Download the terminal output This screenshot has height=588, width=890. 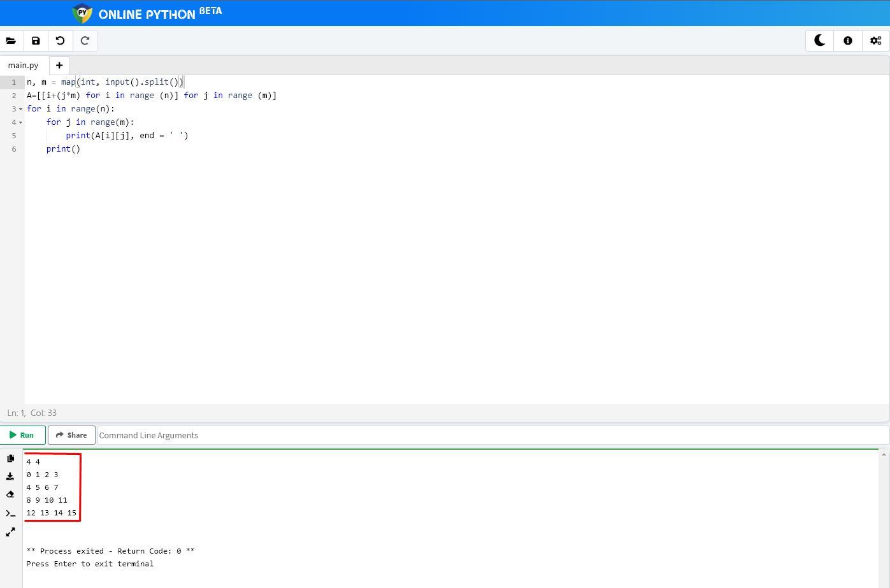pos(10,476)
